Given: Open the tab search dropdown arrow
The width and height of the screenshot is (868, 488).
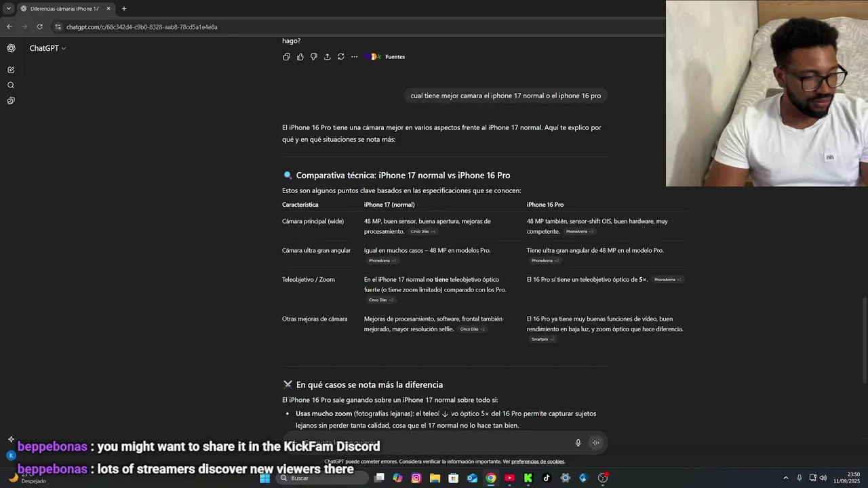Looking at the screenshot, I should [x=8, y=9].
